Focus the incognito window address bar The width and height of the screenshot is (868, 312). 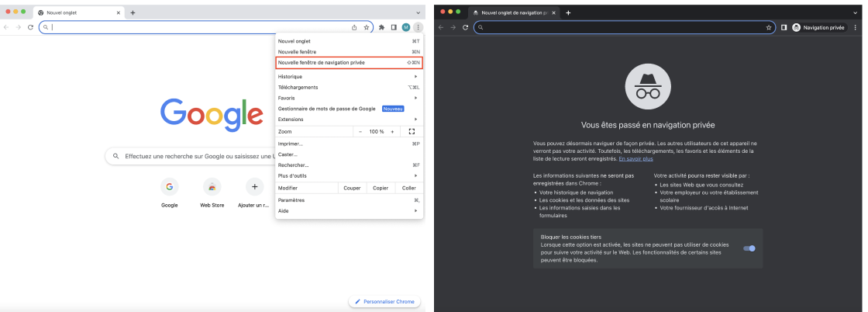[x=623, y=27]
